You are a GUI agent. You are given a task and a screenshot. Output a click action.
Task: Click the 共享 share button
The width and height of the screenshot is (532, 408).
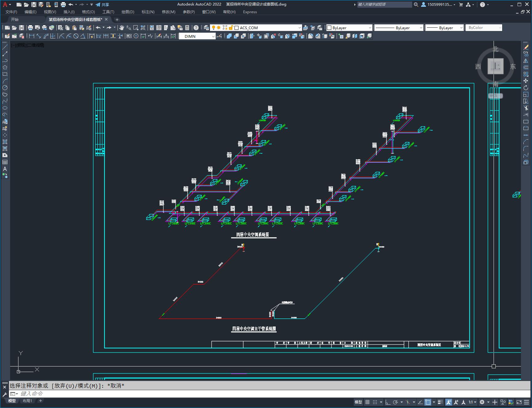102,5
